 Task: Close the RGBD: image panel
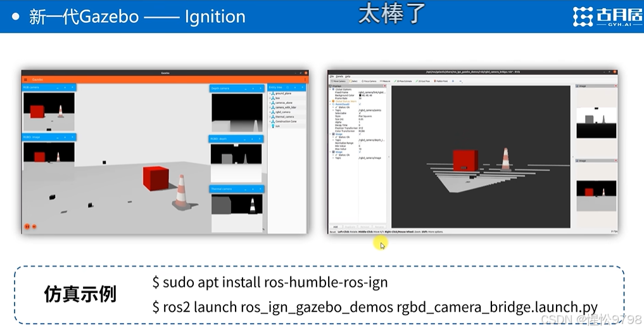[x=72, y=137]
